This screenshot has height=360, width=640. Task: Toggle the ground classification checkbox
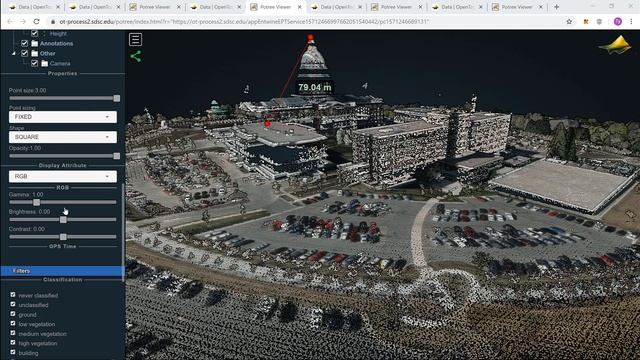point(13,314)
